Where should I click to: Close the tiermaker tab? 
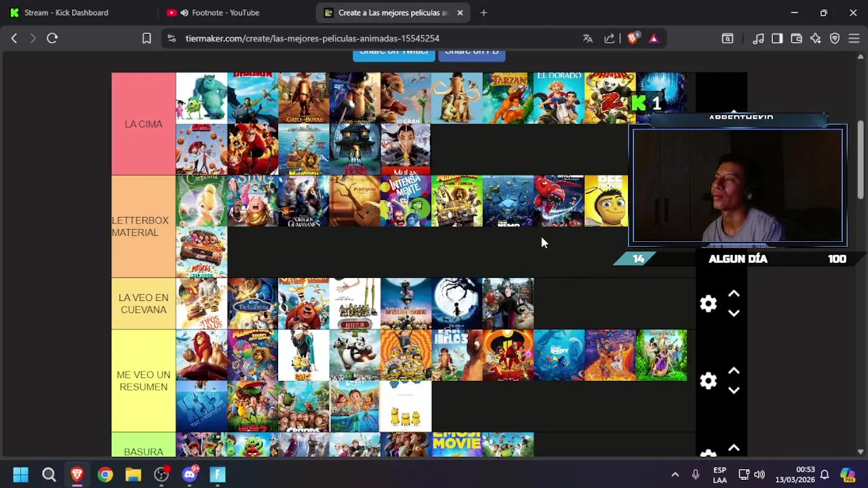pyautogui.click(x=460, y=13)
